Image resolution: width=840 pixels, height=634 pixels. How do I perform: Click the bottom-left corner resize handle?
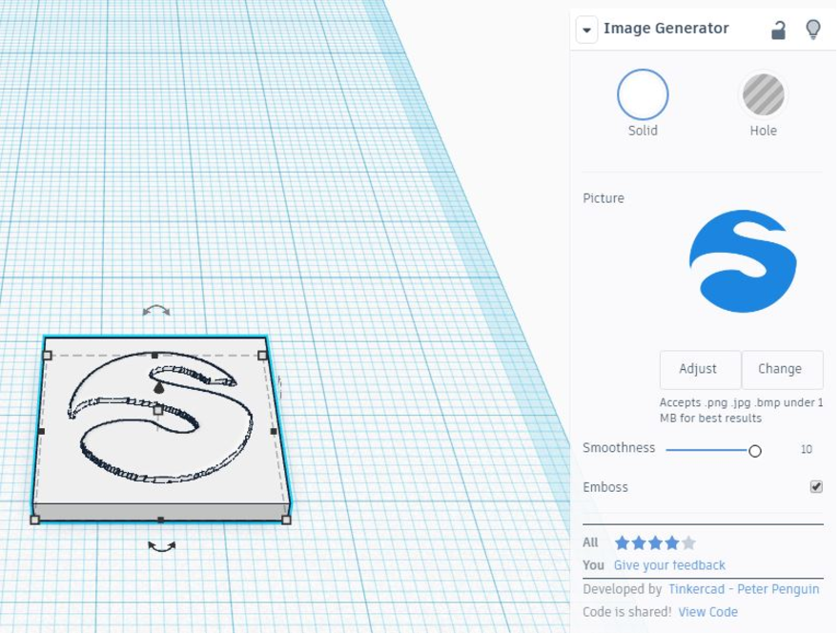pyautogui.click(x=35, y=520)
